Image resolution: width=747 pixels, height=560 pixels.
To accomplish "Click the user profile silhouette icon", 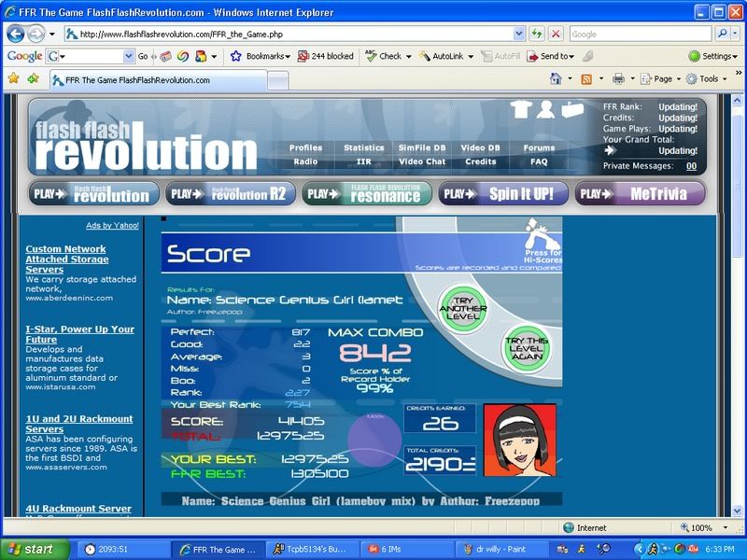I will [x=546, y=109].
